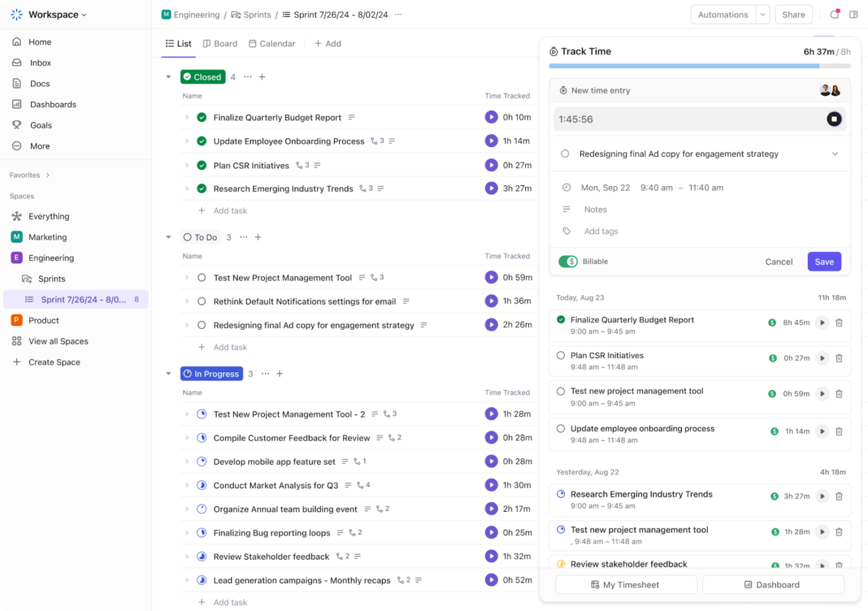Viewport: 868px width, 611px height.
Task: Open the Inbox from sidebar
Action: 40,63
